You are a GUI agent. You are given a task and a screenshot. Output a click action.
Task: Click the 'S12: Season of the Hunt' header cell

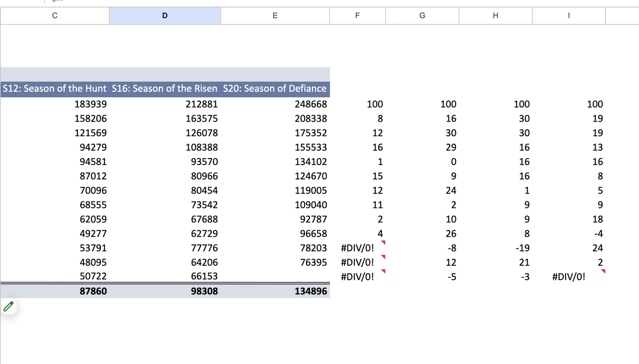point(54,88)
